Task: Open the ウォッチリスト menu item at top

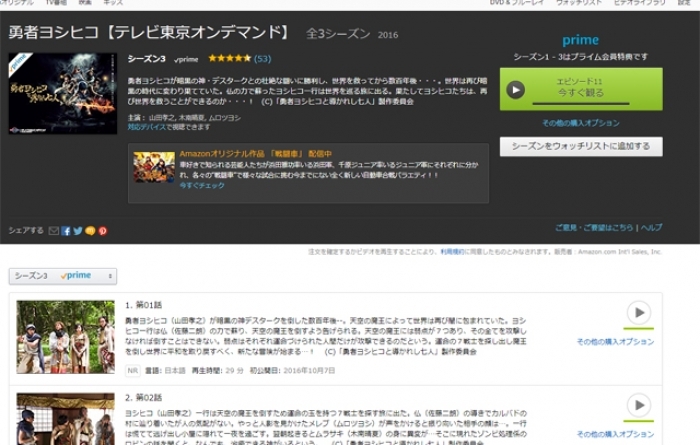Action: click(x=580, y=3)
